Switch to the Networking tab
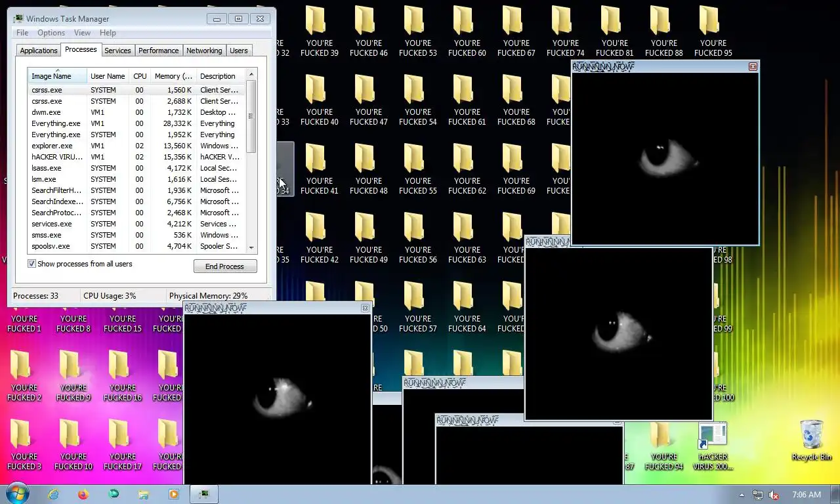Image resolution: width=840 pixels, height=504 pixels. coord(204,51)
